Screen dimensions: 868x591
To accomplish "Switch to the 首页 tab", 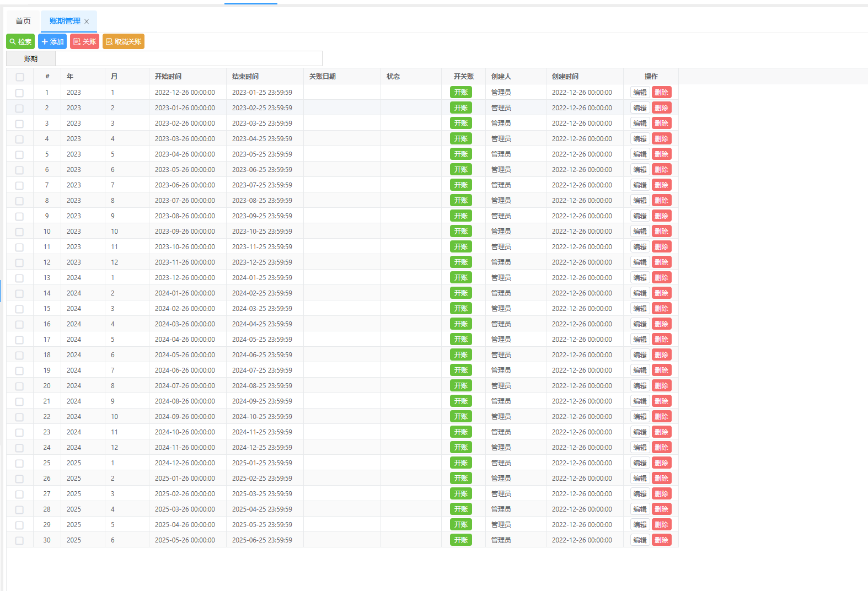I will click(23, 22).
